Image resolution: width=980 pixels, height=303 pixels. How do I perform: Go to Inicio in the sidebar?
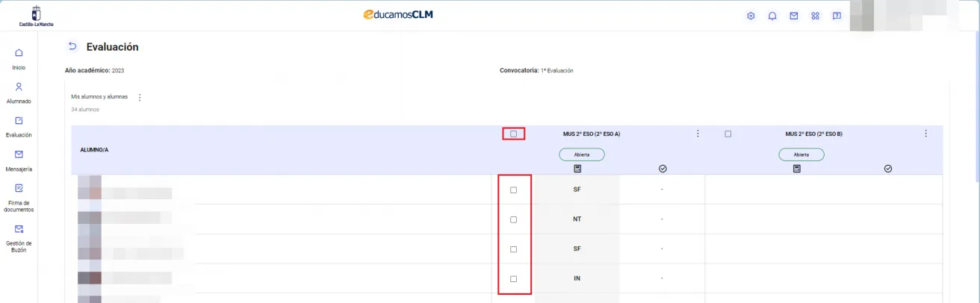point(19,59)
